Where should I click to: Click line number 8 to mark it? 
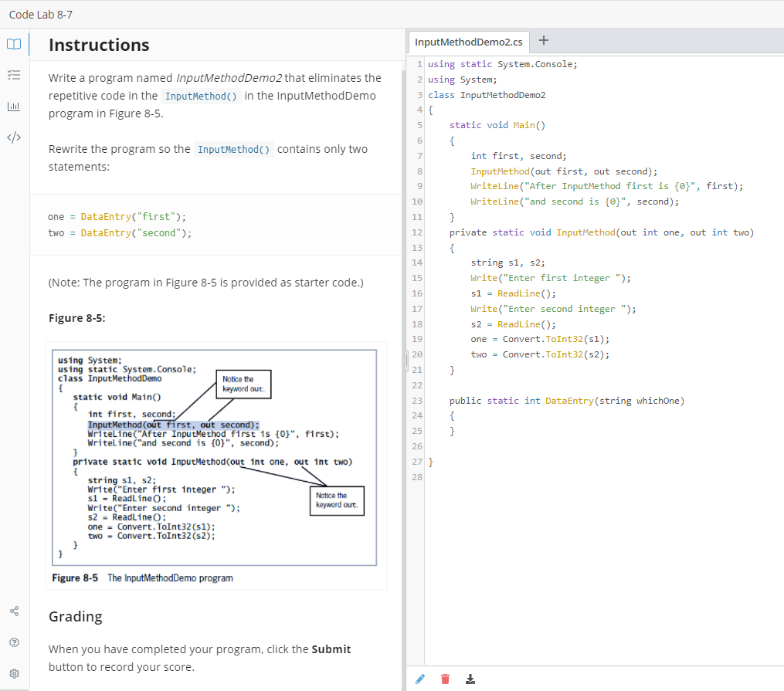tap(417, 171)
